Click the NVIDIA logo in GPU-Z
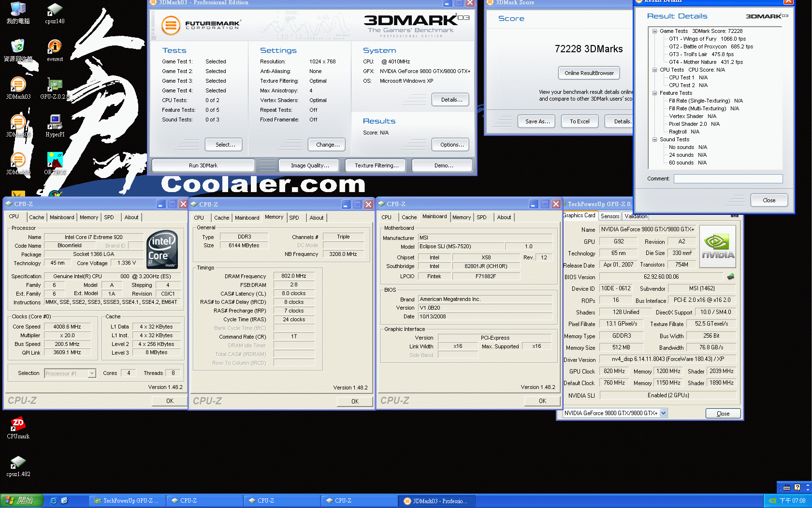The image size is (812, 508). [x=718, y=246]
